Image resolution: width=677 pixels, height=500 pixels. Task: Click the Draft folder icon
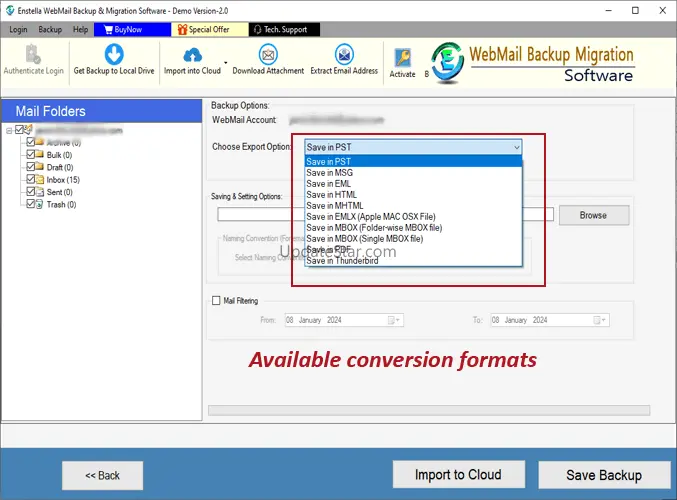pos(40,167)
